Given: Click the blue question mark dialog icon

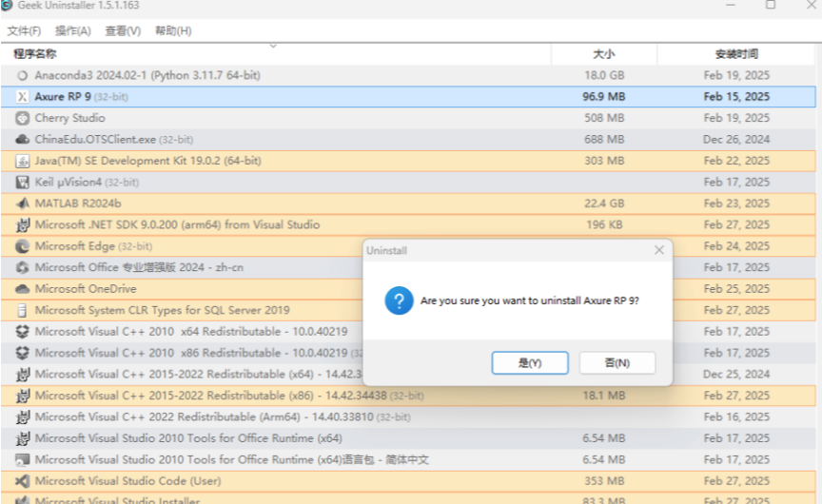Looking at the screenshot, I should [399, 300].
